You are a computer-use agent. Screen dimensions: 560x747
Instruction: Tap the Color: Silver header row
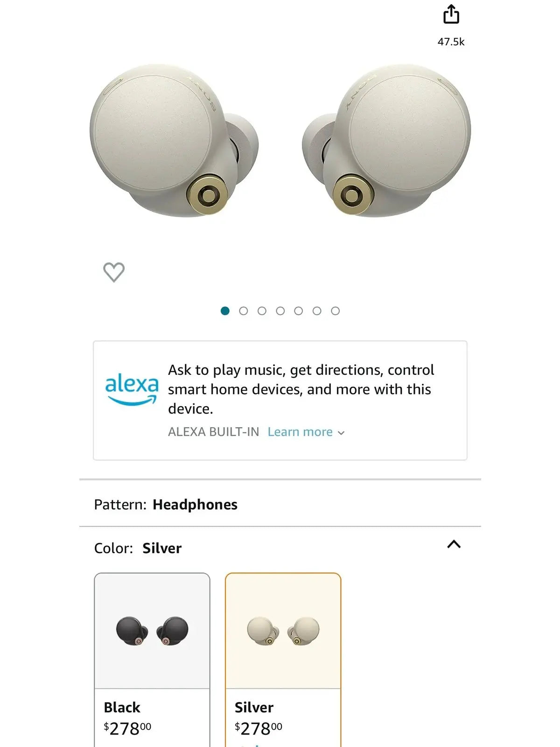280,548
